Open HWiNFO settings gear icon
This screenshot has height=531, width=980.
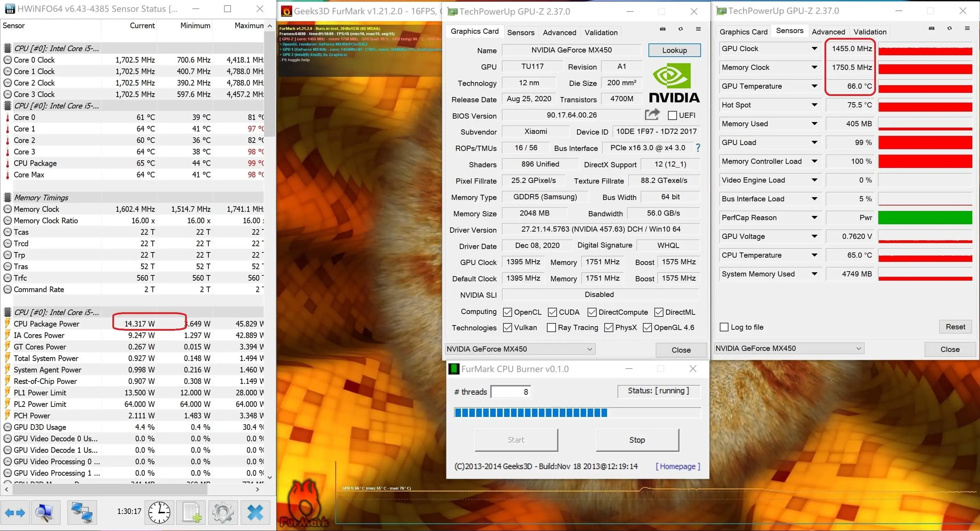point(223,513)
